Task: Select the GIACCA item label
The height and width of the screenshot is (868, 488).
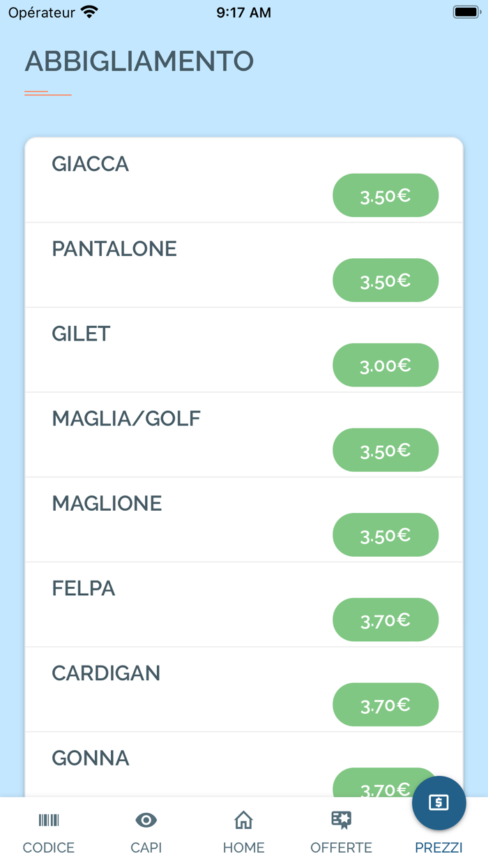Action: [x=91, y=164]
